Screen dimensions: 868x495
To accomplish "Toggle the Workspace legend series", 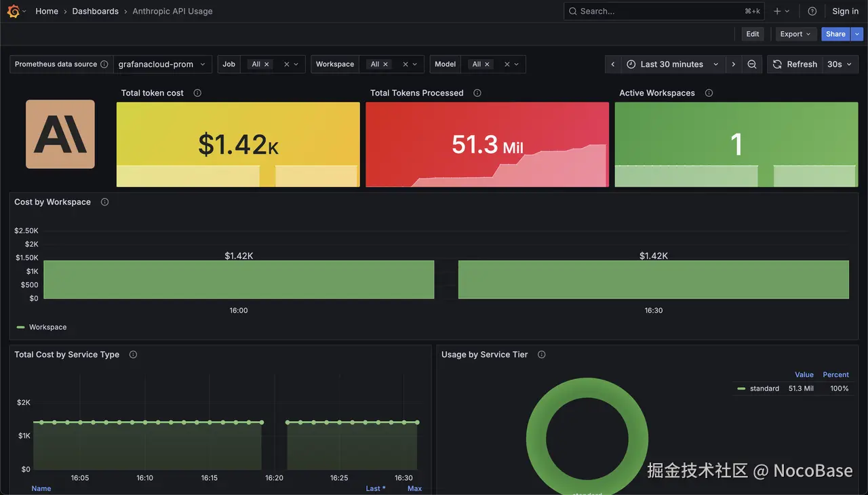I will point(47,327).
